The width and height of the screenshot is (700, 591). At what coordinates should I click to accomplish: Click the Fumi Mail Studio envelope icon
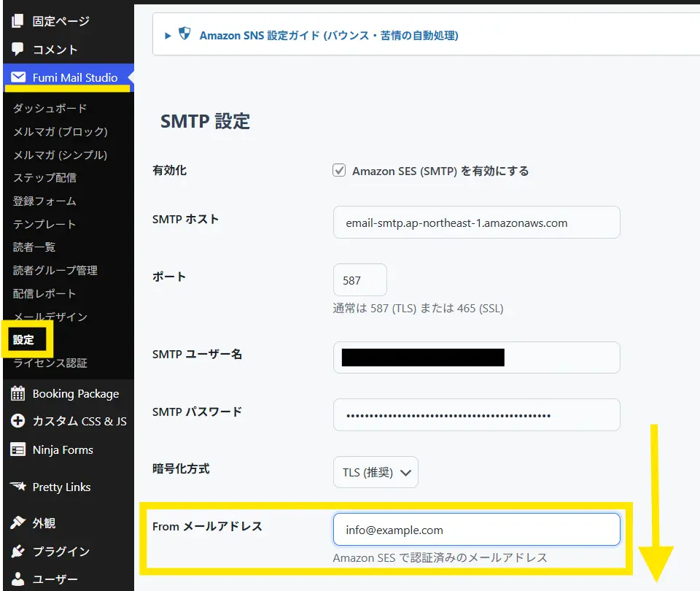[18, 77]
